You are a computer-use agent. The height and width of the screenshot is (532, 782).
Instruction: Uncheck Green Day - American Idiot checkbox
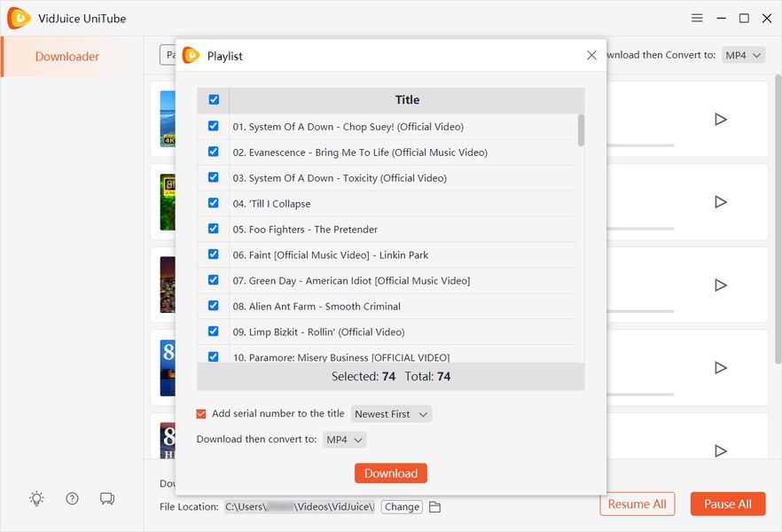pyautogui.click(x=214, y=280)
